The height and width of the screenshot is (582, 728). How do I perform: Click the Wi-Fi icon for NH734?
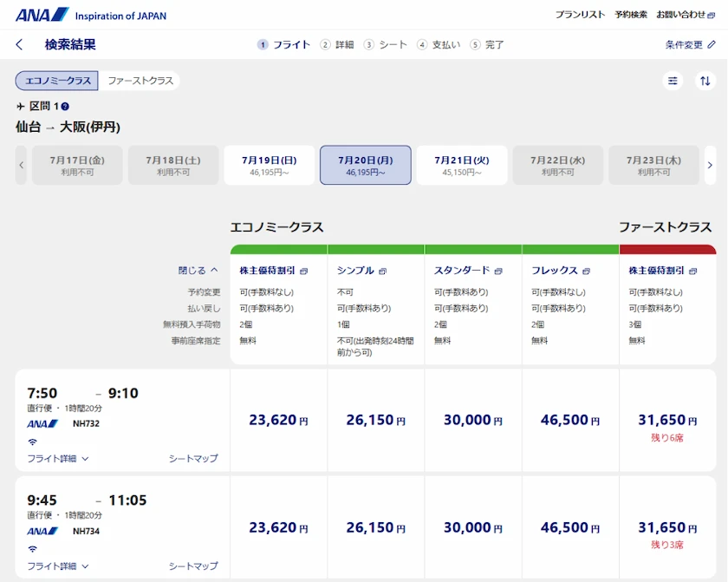pyautogui.click(x=33, y=548)
